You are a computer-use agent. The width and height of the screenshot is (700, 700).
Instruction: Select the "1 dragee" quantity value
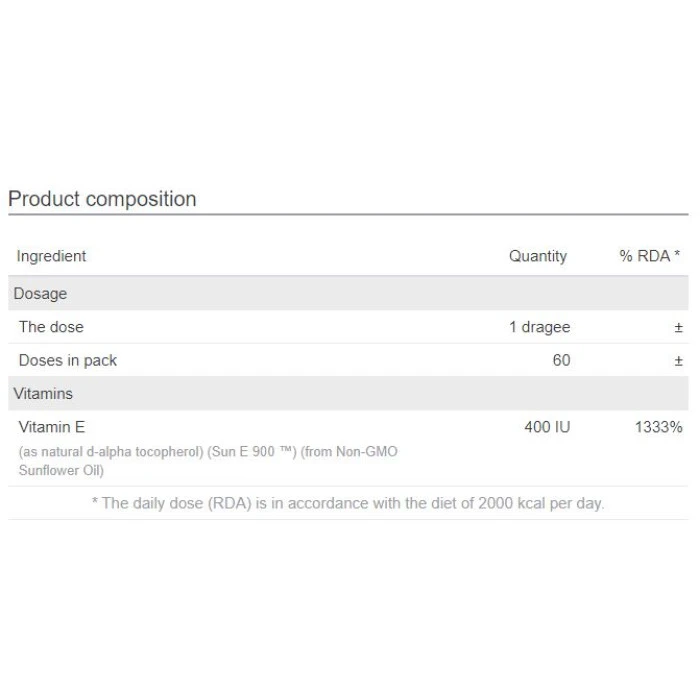point(539,327)
